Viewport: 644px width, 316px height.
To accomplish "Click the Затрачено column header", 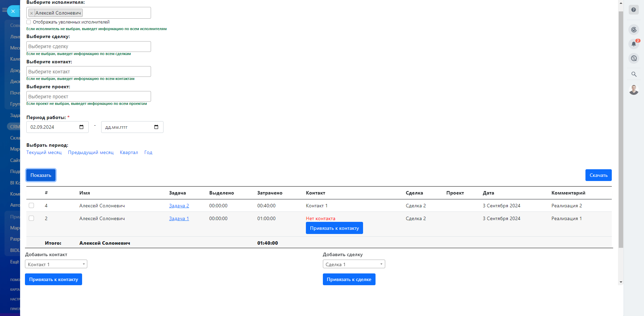I will pyautogui.click(x=270, y=193).
